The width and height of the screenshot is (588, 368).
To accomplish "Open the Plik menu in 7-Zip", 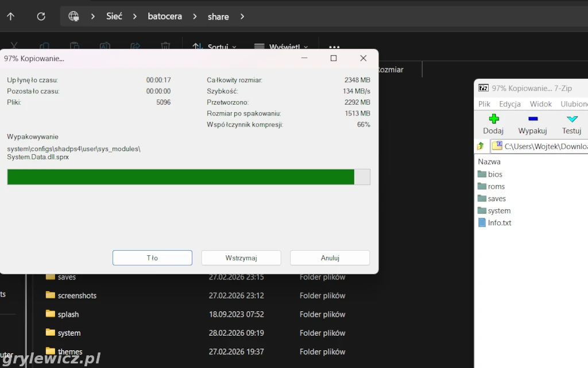I will pyautogui.click(x=484, y=104).
